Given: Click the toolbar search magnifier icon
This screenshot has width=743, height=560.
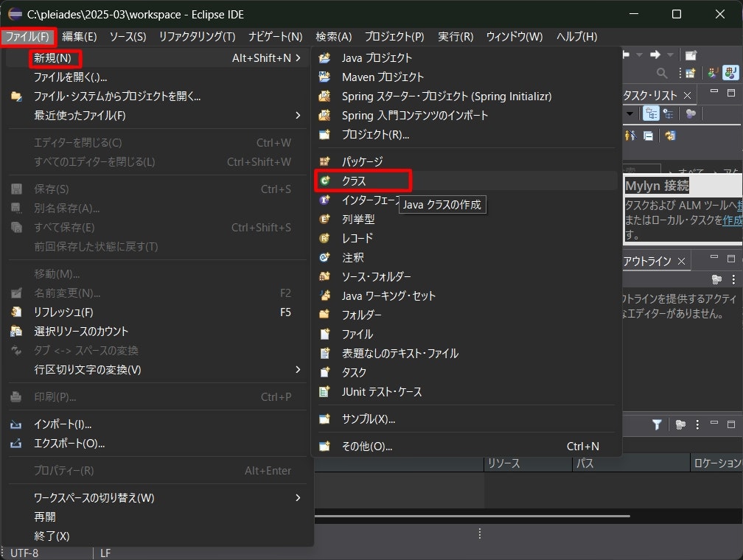Looking at the screenshot, I should pos(662,73).
